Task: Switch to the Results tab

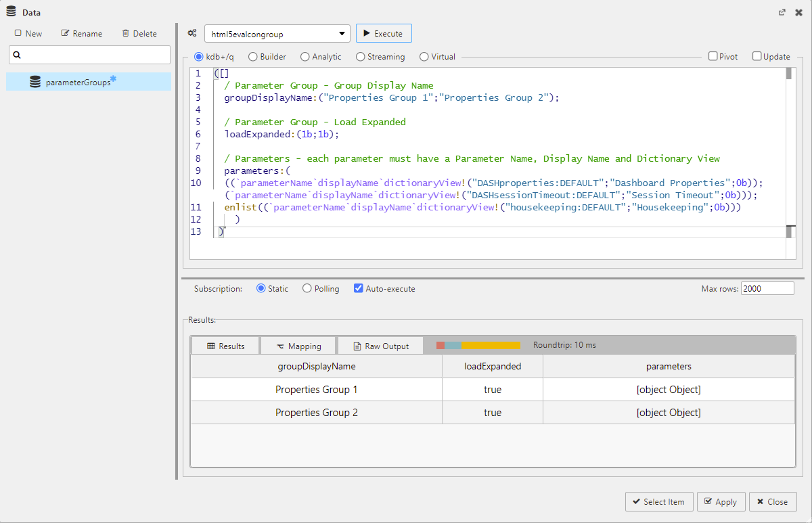Action: click(225, 346)
